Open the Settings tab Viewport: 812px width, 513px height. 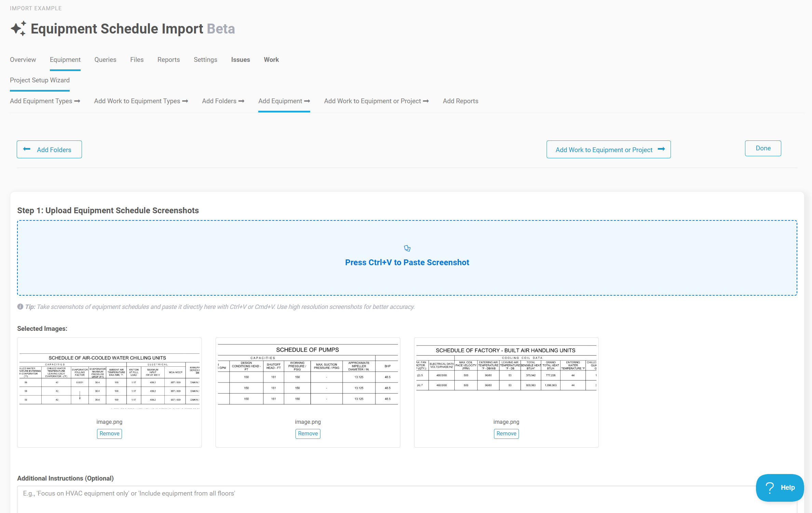tap(205, 59)
